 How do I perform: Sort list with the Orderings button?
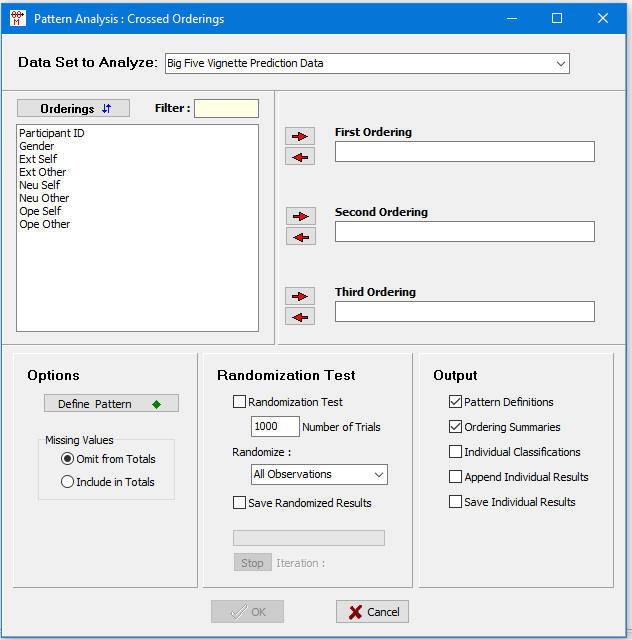point(73,108)
